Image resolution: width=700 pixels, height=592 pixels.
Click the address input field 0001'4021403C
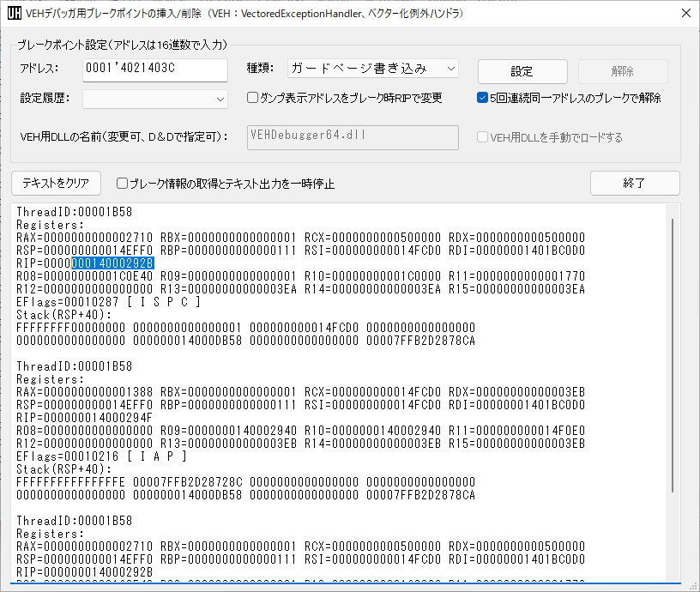155,70
